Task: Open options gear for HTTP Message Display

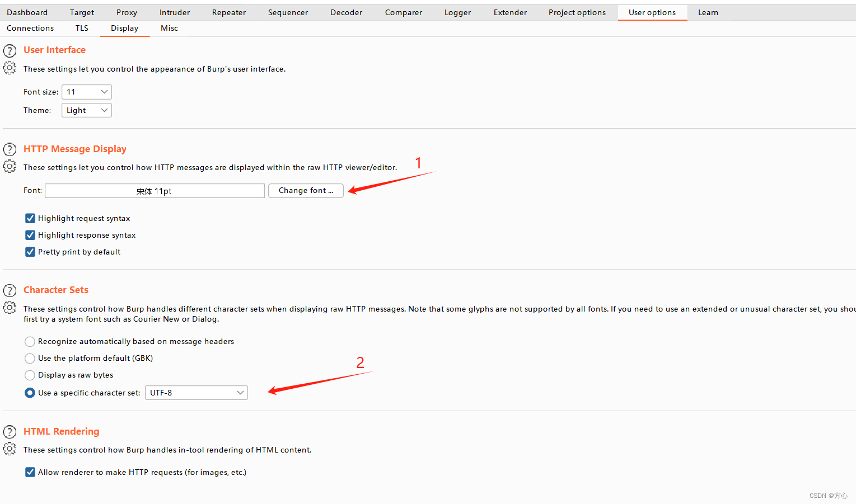Action: (10, 166)
